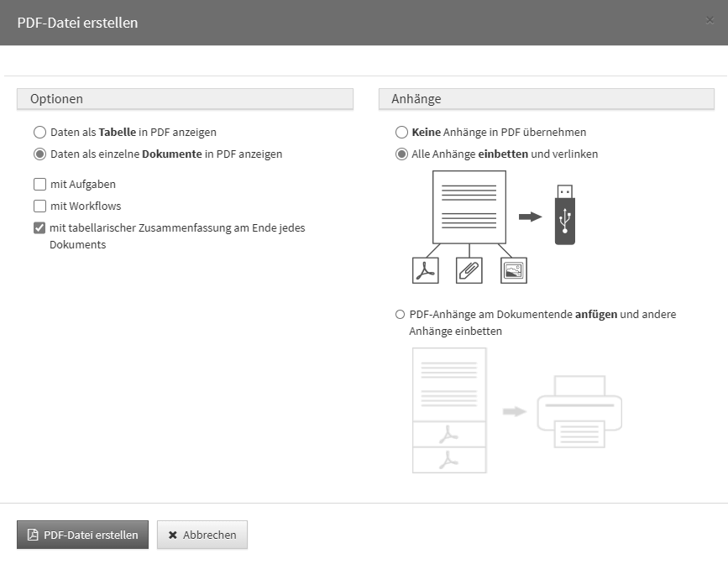Close the PDF-Datei erstellen dialog
This screenshot has width=728, height=564.
(x=710, y=21)
